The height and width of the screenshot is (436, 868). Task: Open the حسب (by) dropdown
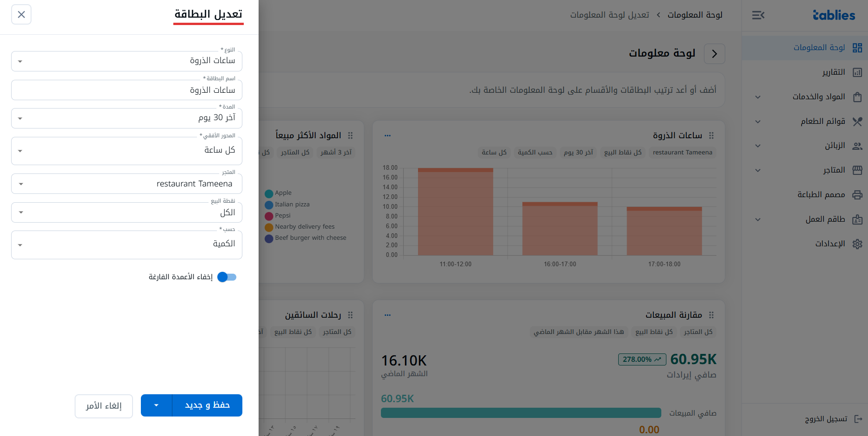127,245
